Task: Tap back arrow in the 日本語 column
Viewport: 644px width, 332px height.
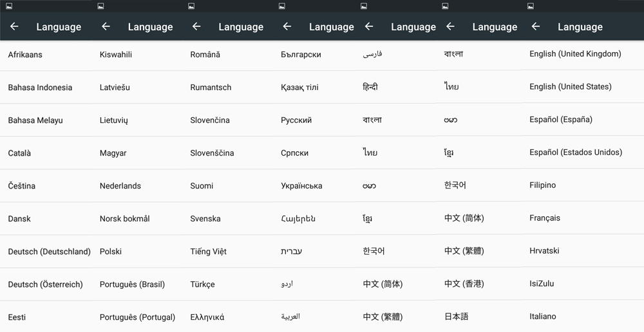Action: click(x=450, y=27)
